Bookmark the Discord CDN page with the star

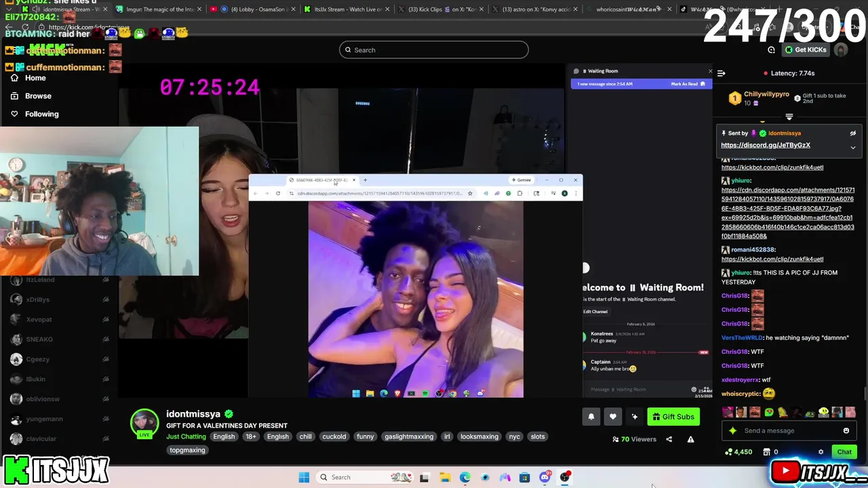pyautogui.click(x=470, y=193)
